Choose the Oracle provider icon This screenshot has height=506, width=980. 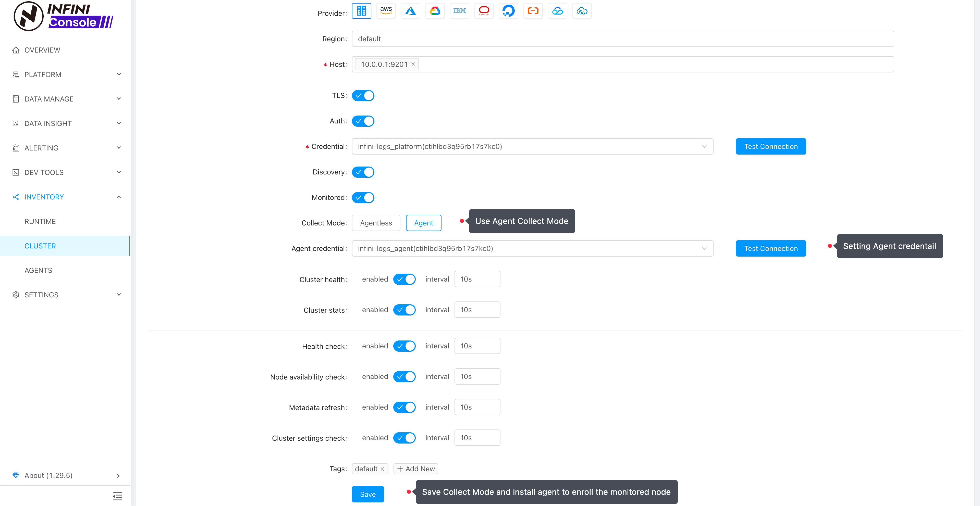point(484,11)
